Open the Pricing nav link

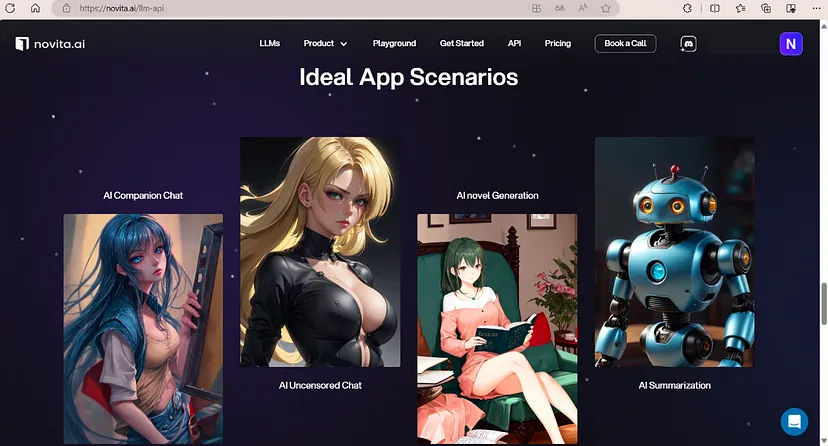click(558, 43)
